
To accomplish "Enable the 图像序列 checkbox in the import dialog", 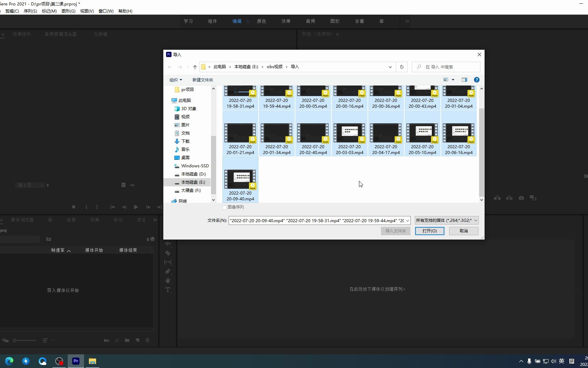I will 224,207.
